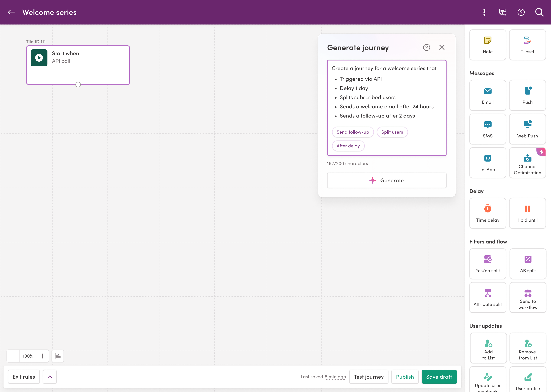Screen dimensions: 551x392
Task: Select the Push message tile
Action: (527, 95)
